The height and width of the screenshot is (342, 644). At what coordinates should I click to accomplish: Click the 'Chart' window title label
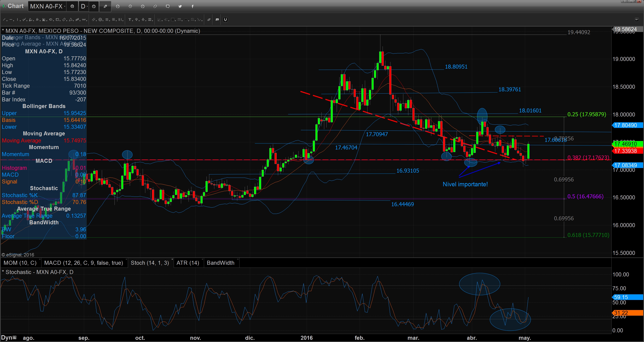(15, 6)
